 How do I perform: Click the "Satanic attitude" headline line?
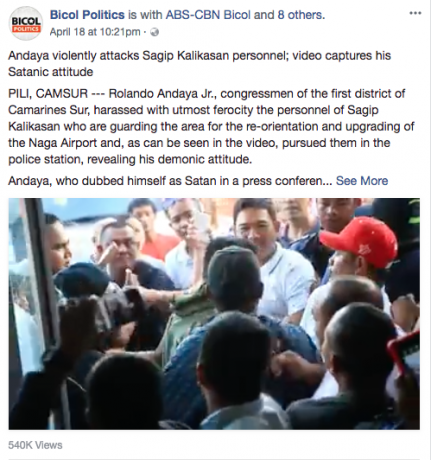click(x=51, y=72)
